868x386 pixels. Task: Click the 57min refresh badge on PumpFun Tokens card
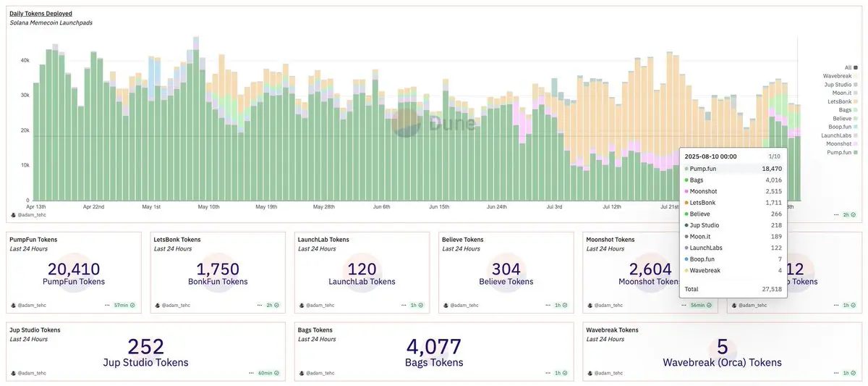(x=126, y=305)
